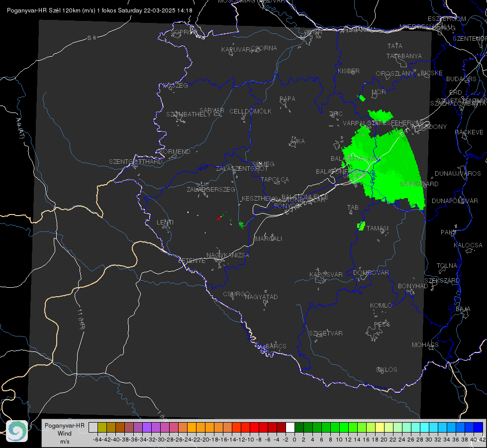
Task: Select the gray leftmost swatch in wind legend
Action: [93, 427]
